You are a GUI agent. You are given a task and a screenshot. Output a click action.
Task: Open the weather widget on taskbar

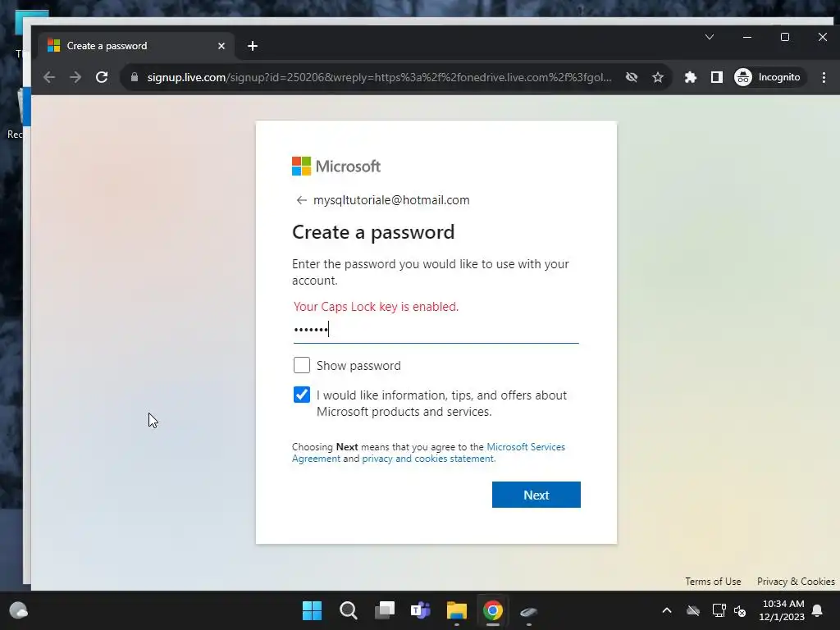click(19, 610)
